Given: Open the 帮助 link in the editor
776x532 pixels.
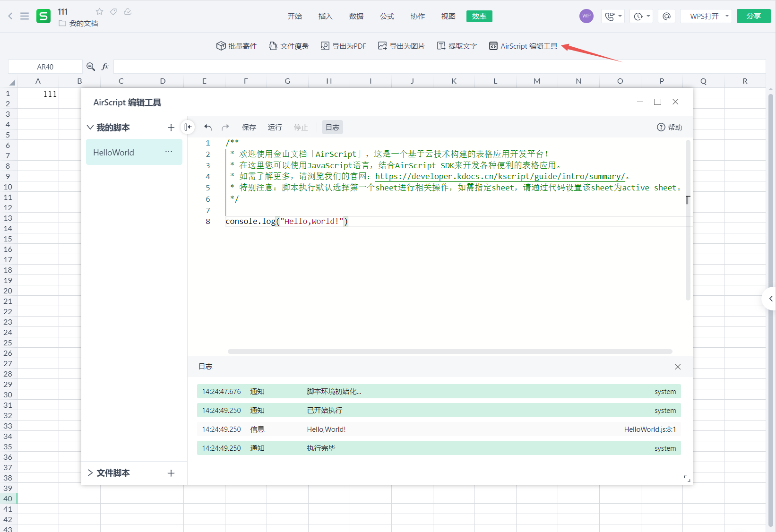Looking at the screenshot, I should coord(669,127).
